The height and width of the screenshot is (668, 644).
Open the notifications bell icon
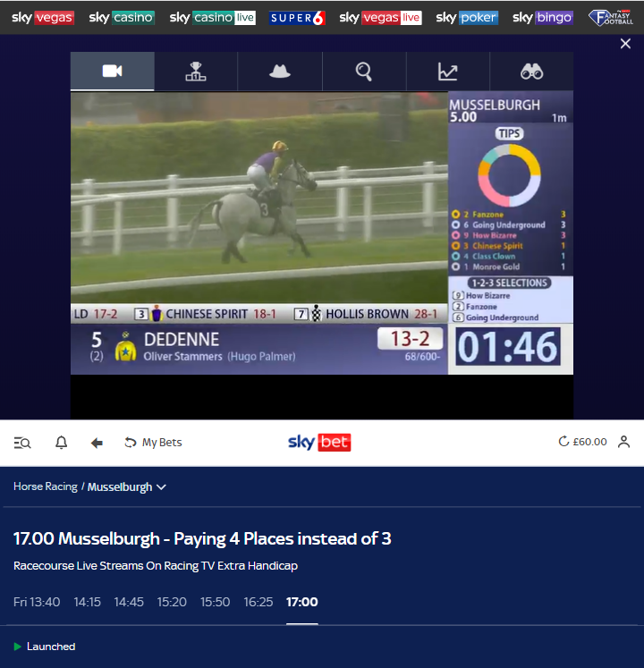62,443
